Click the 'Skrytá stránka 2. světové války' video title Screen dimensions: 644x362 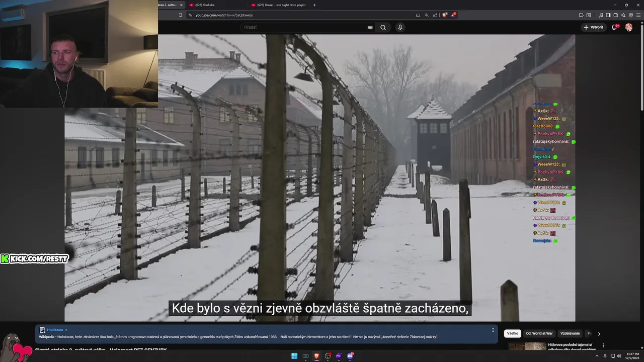click(x=101, y=349)
